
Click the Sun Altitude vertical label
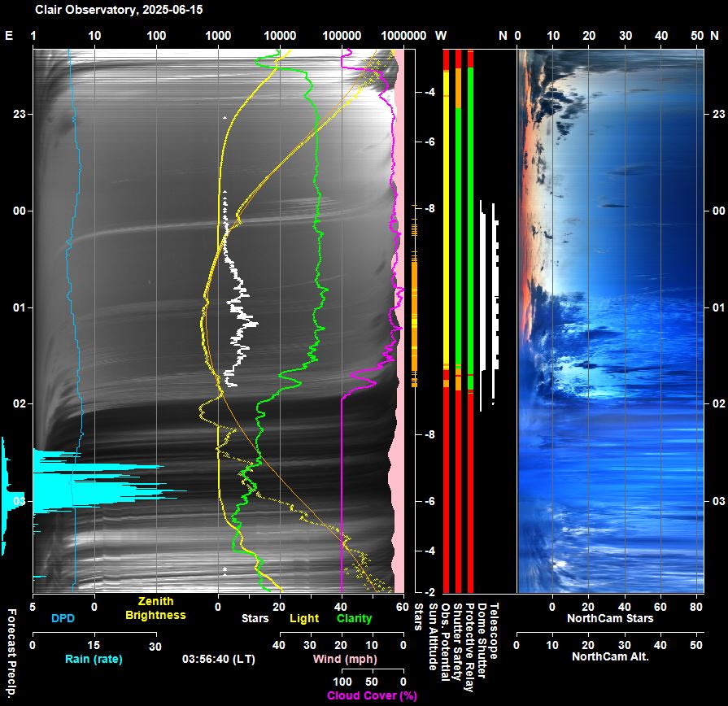tap(433, 636)
